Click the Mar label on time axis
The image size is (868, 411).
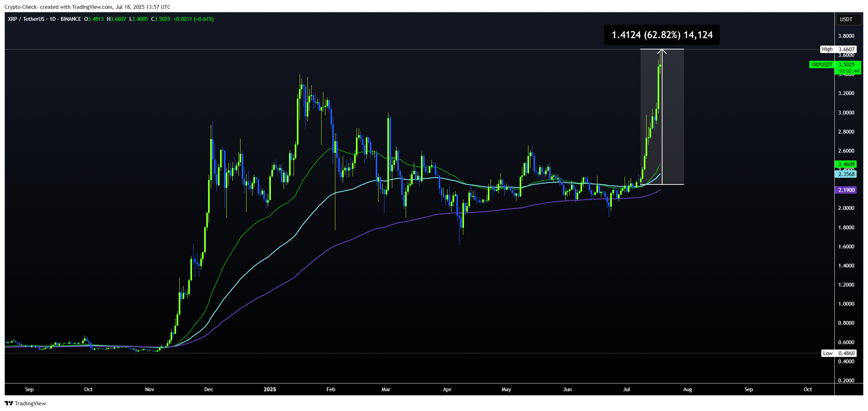tap(386, 389)
